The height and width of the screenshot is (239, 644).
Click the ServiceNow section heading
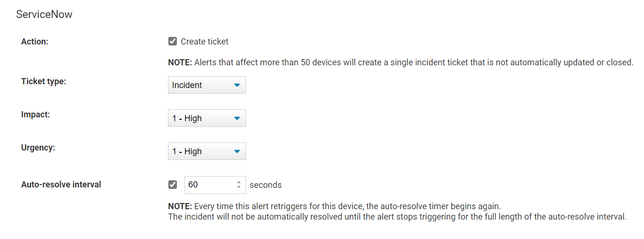point(44,14)
